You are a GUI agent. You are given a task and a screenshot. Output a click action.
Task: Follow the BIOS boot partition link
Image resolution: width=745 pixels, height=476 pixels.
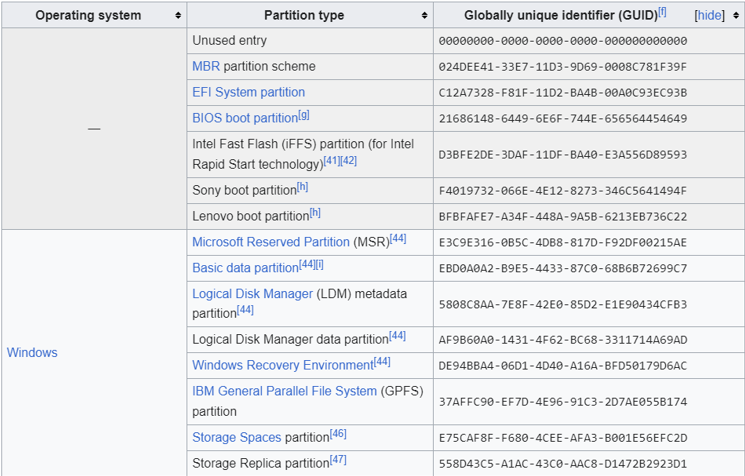[244, 118]
